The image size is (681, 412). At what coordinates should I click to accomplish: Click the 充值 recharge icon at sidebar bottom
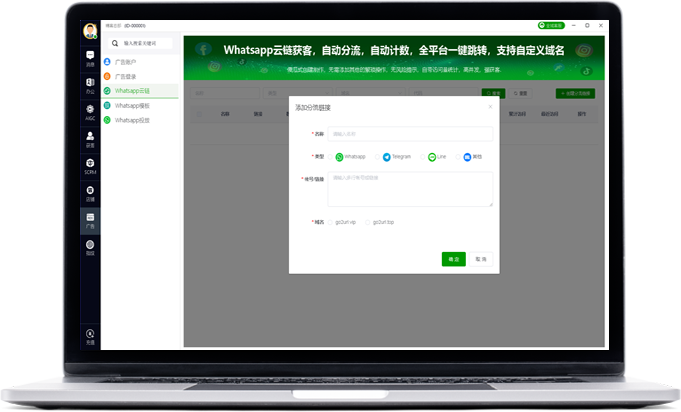click(90, 336)
